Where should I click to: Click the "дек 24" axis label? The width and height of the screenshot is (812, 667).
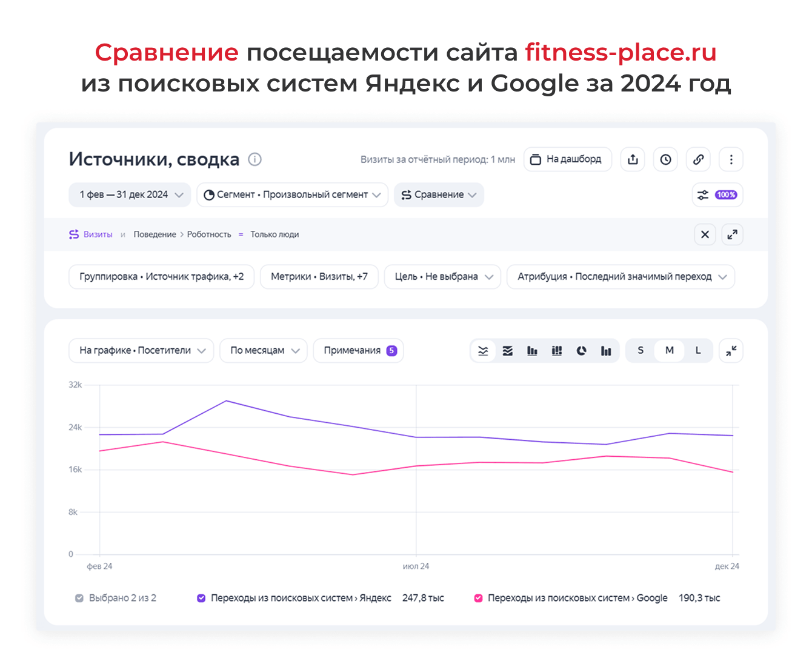coord(727,566)
